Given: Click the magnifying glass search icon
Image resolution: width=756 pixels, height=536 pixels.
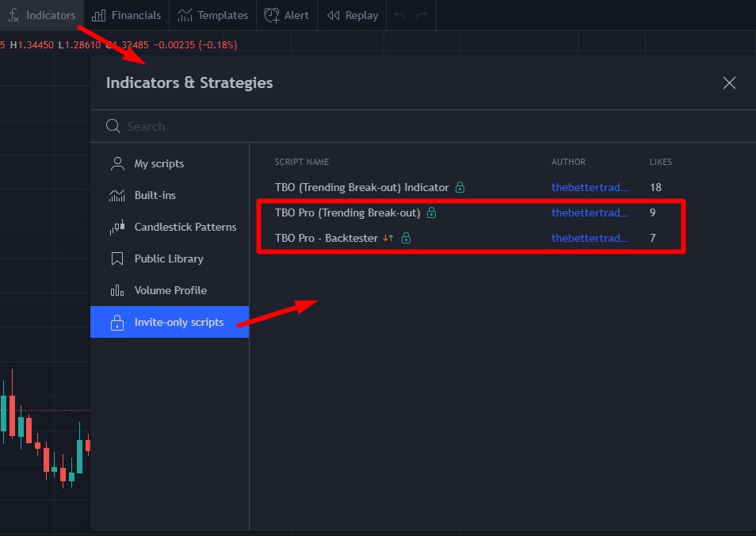Looking at the screenshot, I should coord(113,126).
